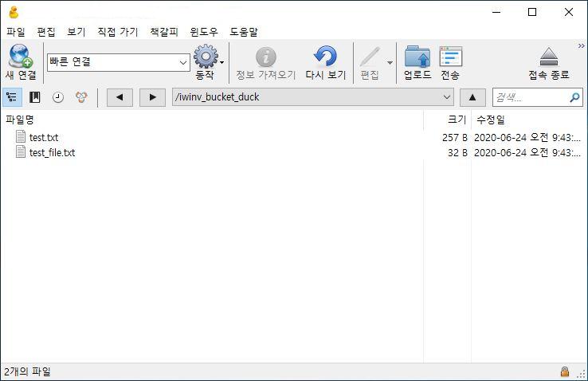Click the Cyberduck app icon in title bar

pyautogui.click(x=14, y=13)
